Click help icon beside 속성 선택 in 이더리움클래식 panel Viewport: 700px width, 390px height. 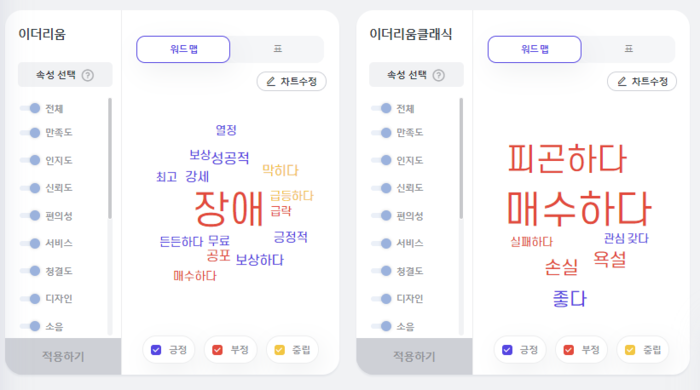coord(439,75)
